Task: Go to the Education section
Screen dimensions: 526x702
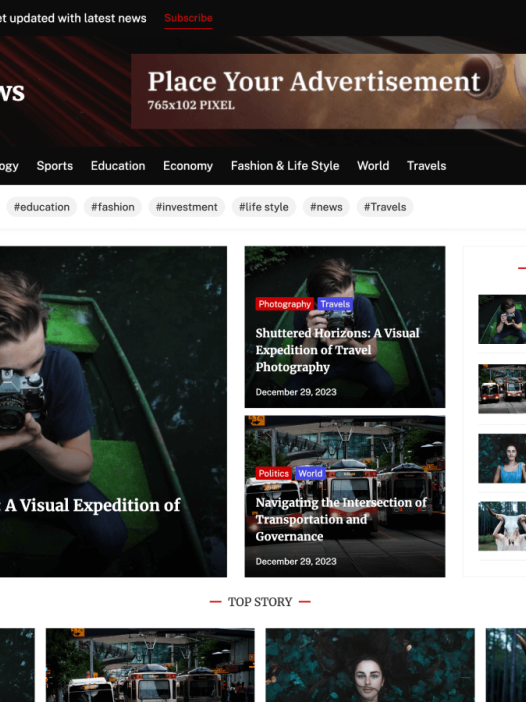Action: [118, 166]
